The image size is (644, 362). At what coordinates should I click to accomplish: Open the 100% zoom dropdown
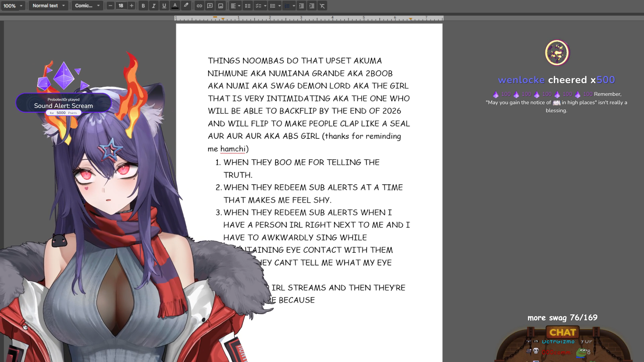coord(13,6)
